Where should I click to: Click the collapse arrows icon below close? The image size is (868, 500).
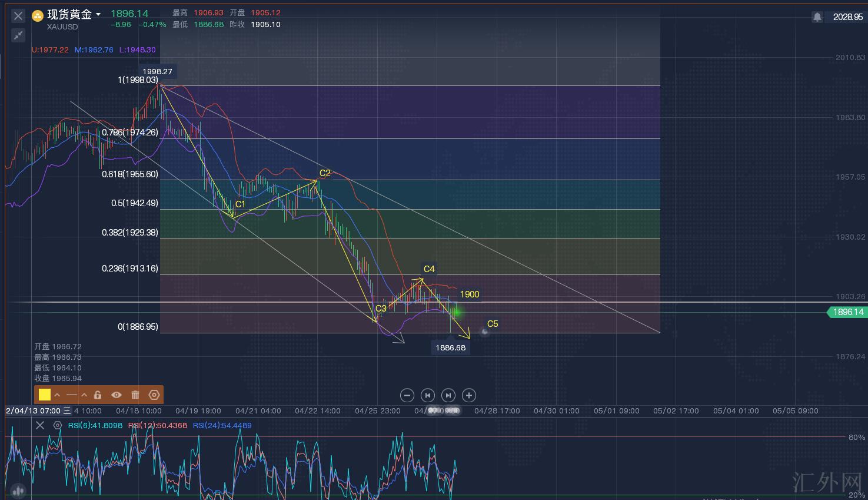click(18, 36)
